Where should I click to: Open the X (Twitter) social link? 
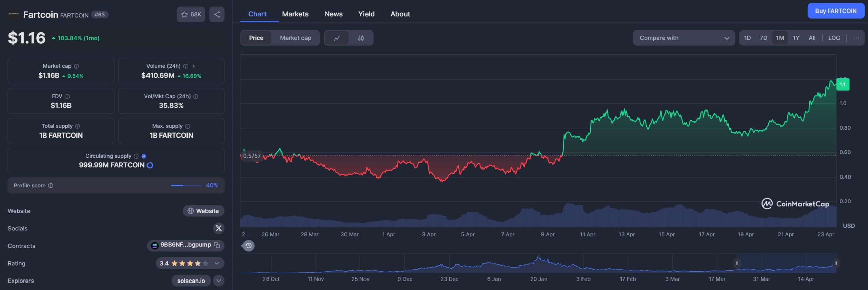click(219, 228)
